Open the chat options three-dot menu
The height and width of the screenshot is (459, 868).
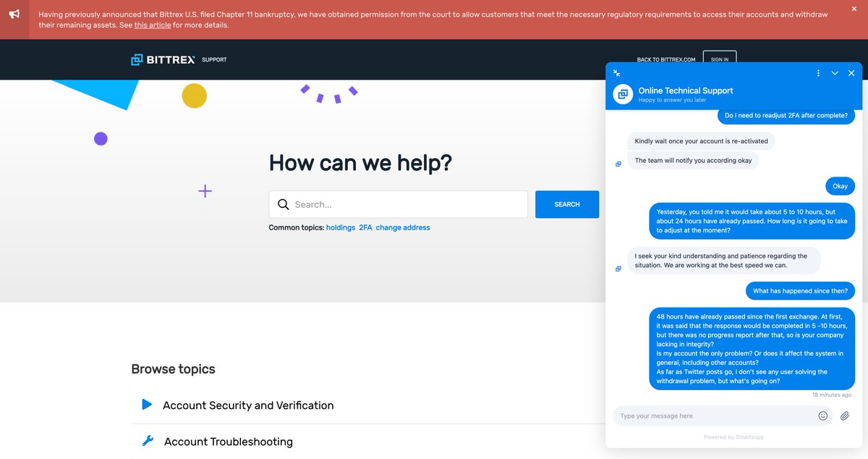coord(818,73)
